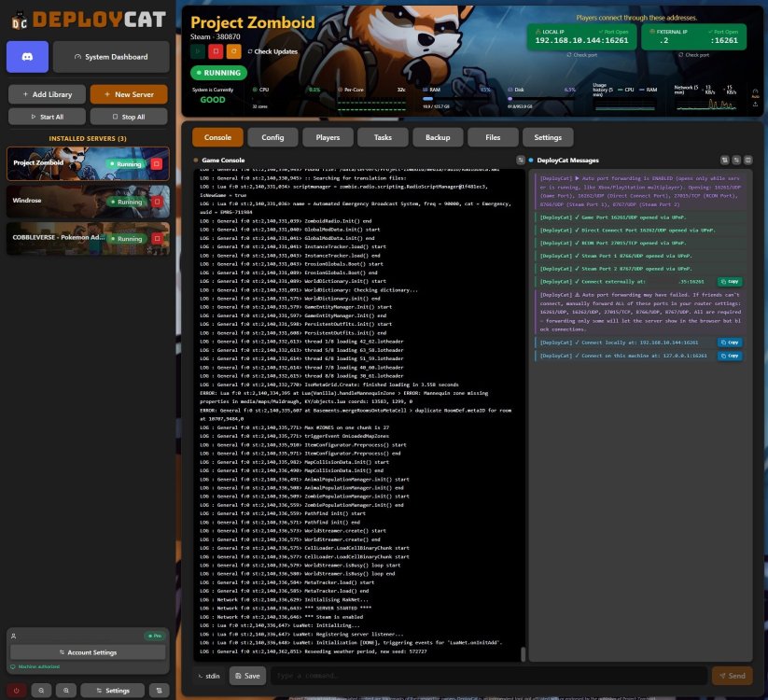Click the RAM usage bar in the header
This screenshot has height=700, width=768.
[456, 98]
